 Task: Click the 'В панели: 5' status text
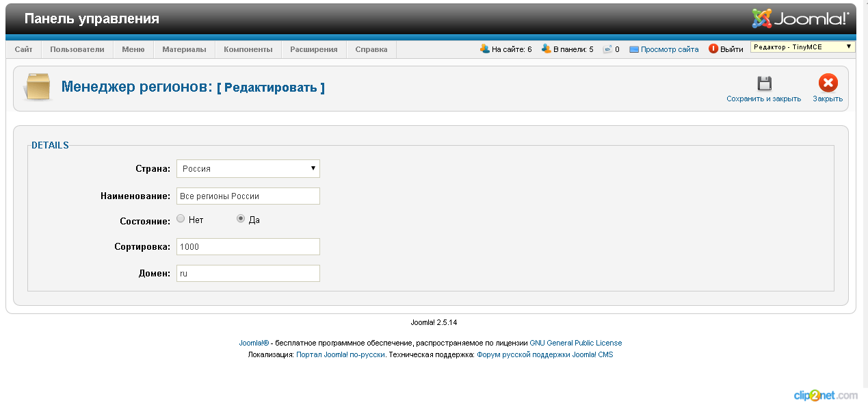[573, 49]
